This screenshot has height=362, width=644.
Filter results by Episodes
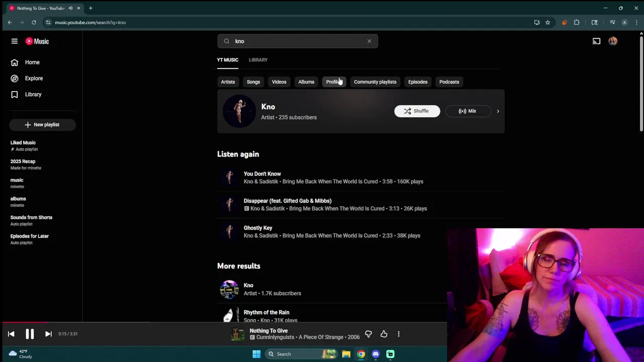click(x=418, y=82)
